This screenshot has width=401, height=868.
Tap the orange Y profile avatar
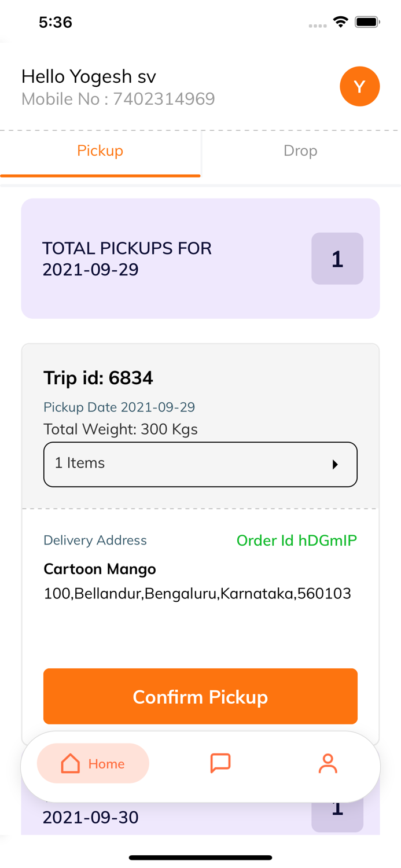tap(359, 87)
